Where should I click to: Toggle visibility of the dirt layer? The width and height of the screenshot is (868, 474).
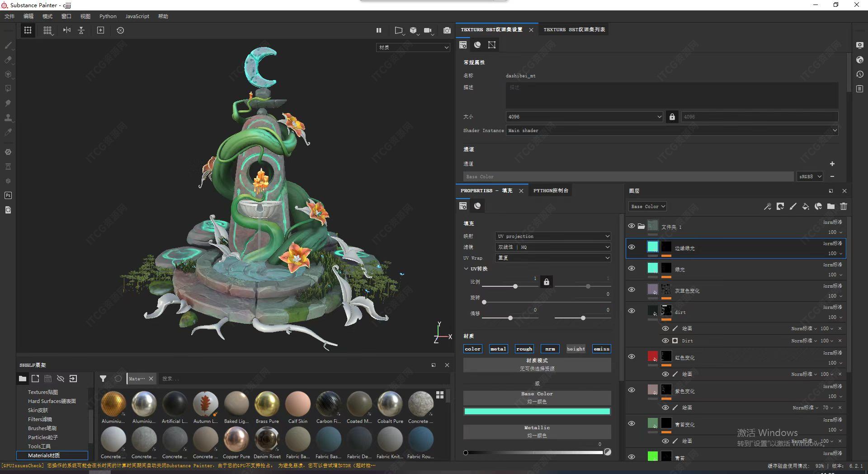click(632, 311)
